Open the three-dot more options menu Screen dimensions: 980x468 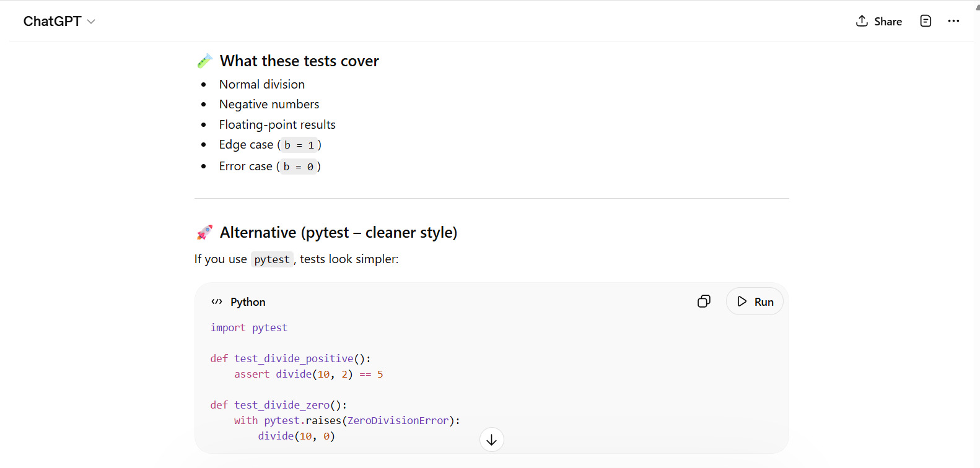tap(953, 21)
